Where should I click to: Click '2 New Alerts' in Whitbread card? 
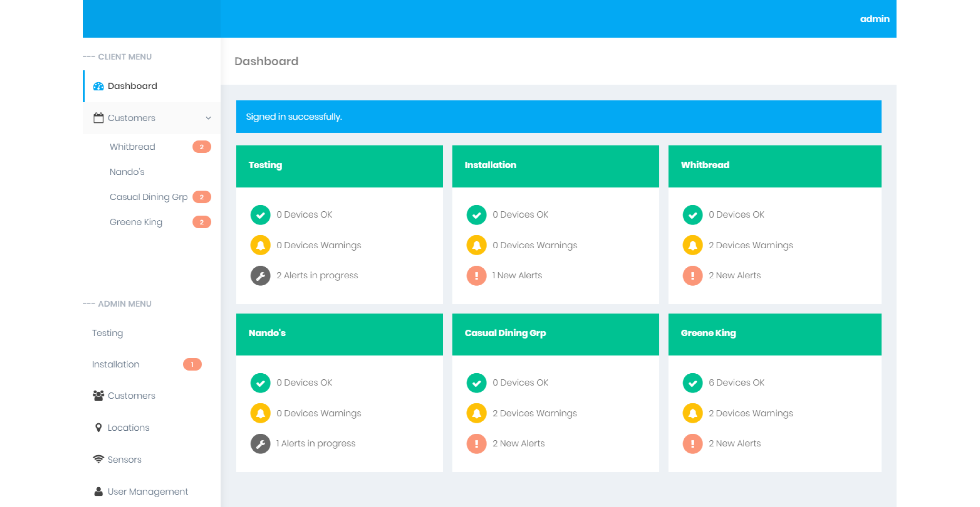(734, 276)
